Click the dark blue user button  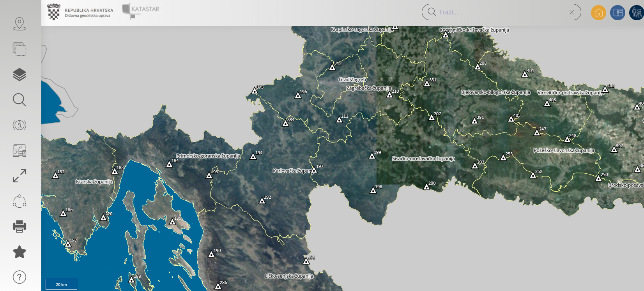[636, 12]
